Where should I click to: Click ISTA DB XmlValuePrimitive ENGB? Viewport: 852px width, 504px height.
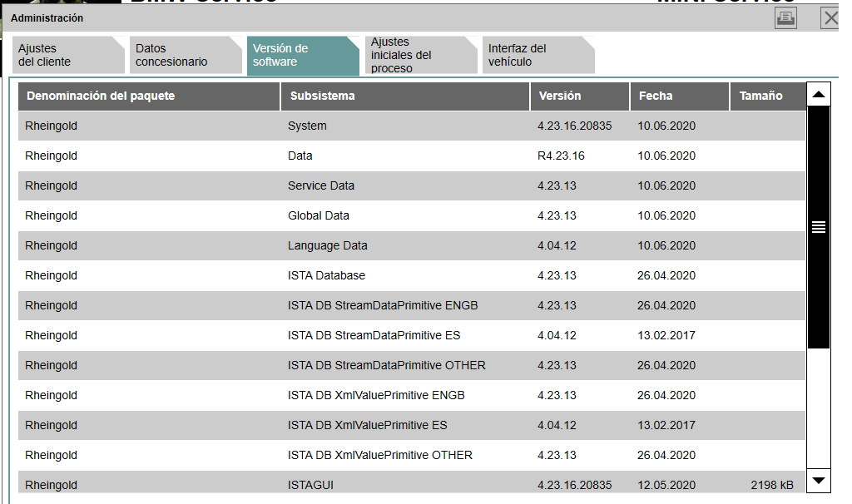coord(376,395)
